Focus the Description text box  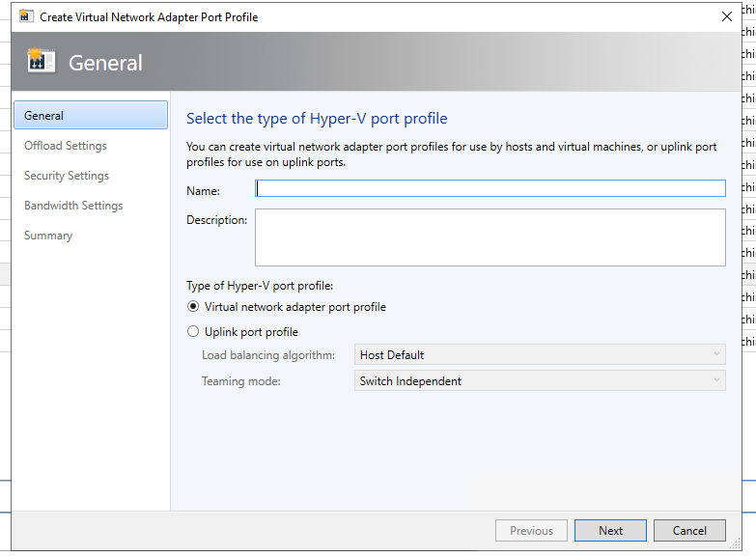tap(490, 237)
